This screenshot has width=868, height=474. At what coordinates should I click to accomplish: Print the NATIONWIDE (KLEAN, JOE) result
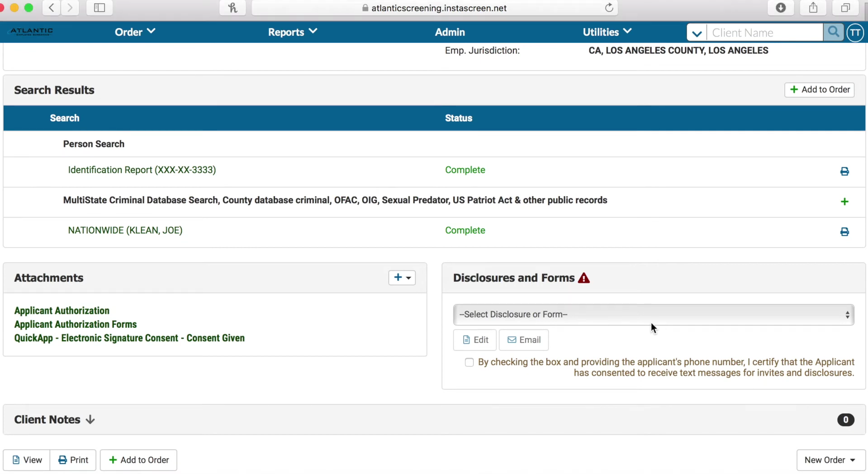844,232
